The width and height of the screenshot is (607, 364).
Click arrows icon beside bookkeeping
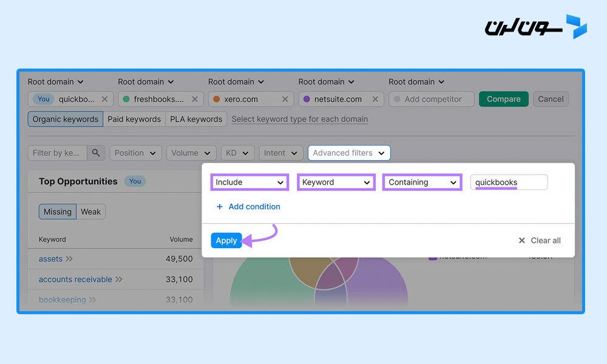pos(92,300)
